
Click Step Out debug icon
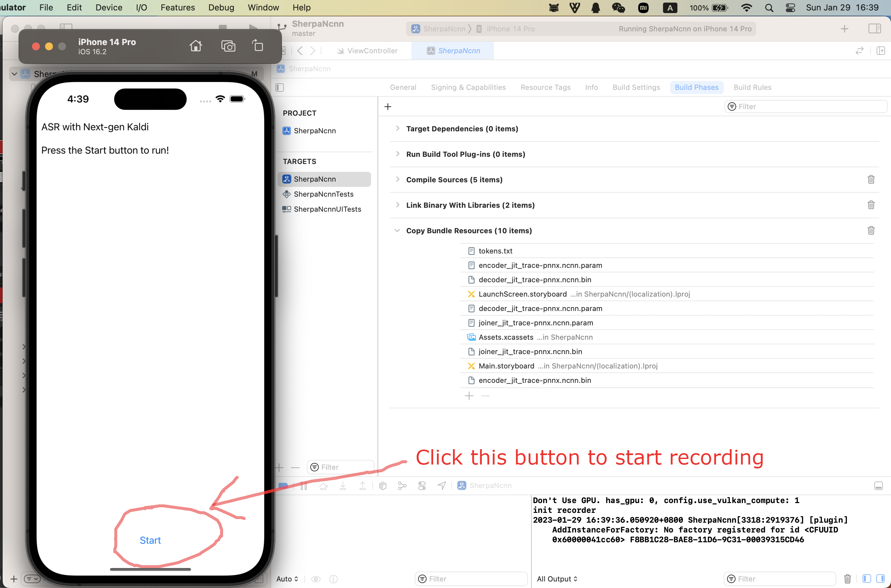pos(363,486)
